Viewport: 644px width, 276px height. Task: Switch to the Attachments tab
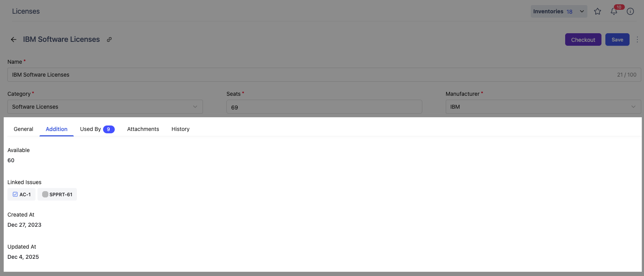point(143,129)
